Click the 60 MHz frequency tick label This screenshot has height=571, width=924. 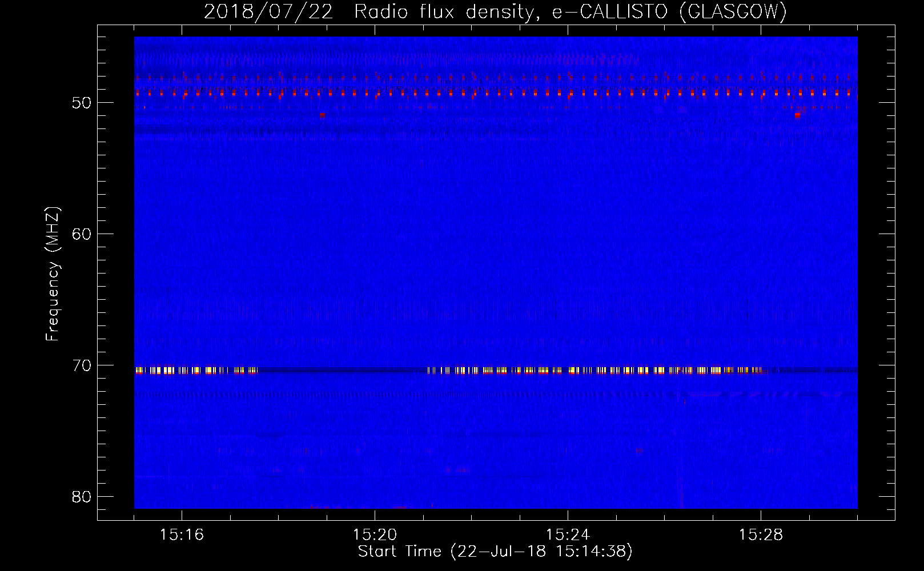click(x=82, y=234)
